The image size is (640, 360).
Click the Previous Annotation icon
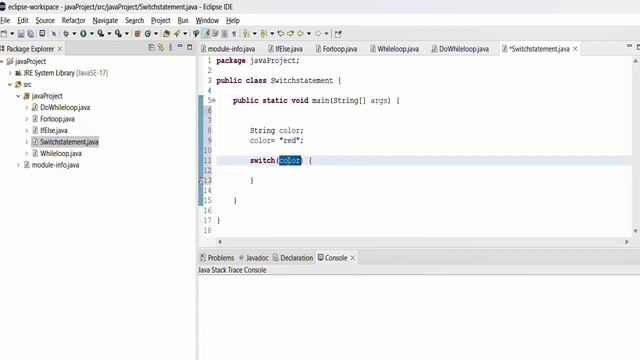[263, 34]
